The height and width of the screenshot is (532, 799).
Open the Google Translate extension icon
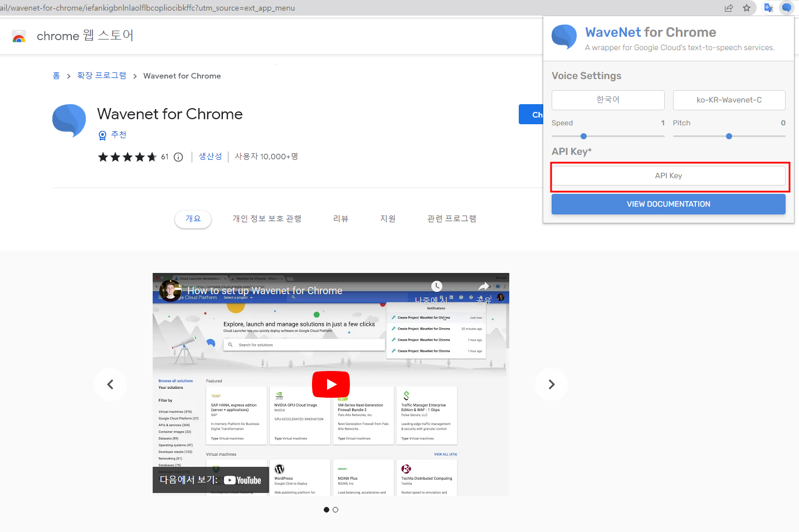768,8
